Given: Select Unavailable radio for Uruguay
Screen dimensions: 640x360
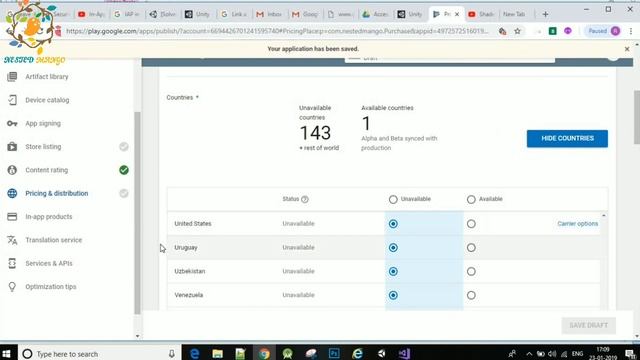Looking at the screenshot, I should (393, 248).
